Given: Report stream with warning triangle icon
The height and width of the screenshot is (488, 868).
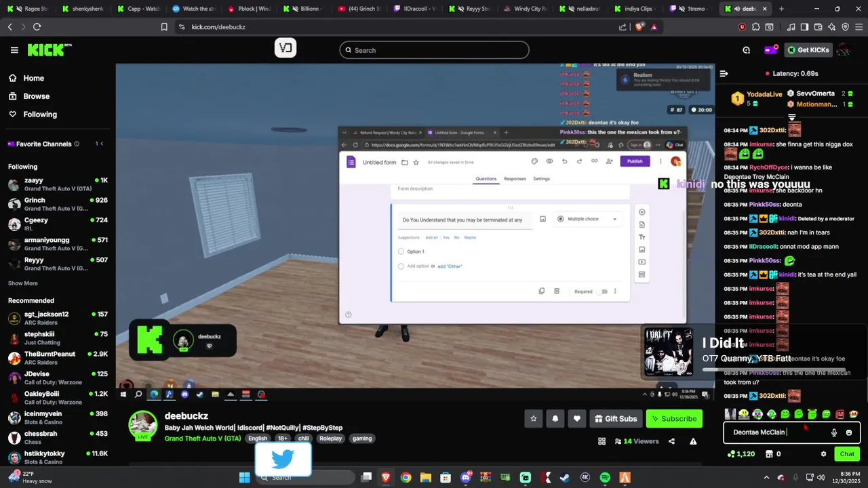Looking at the screenshot, I should click(693, 441).
